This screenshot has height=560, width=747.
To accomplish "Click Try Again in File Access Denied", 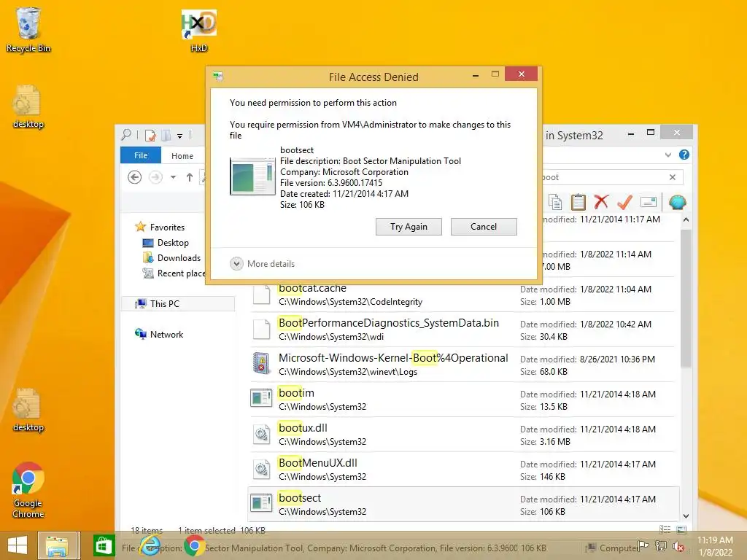I will [x=409, y=227].
